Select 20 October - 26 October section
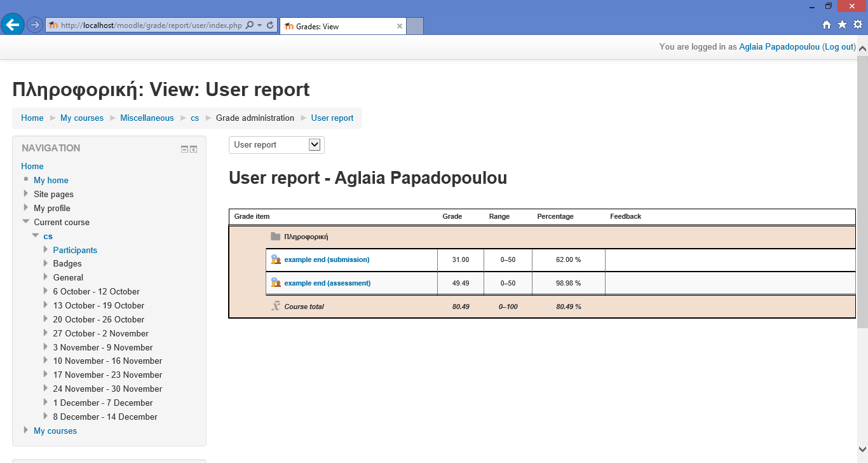868x463 pixels. click(98, 319)
